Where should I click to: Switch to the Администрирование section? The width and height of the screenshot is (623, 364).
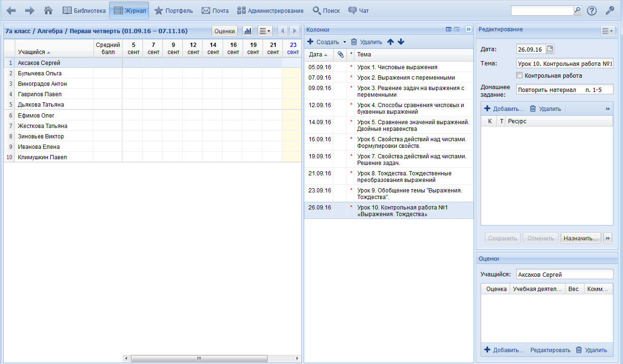[270, 10]
